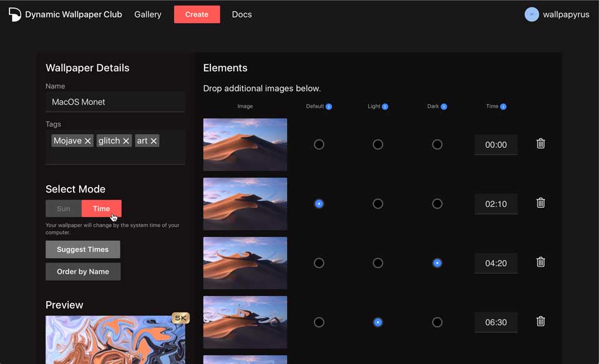This screenshot has width=599, height=364.
Task: Edit the 02:10 time field
Action: coord(495,204)
